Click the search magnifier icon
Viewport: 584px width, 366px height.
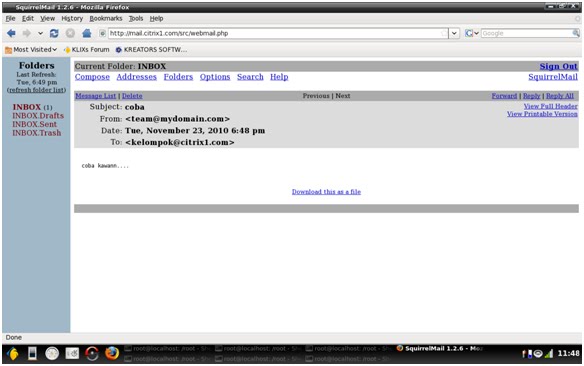(576, 33)
